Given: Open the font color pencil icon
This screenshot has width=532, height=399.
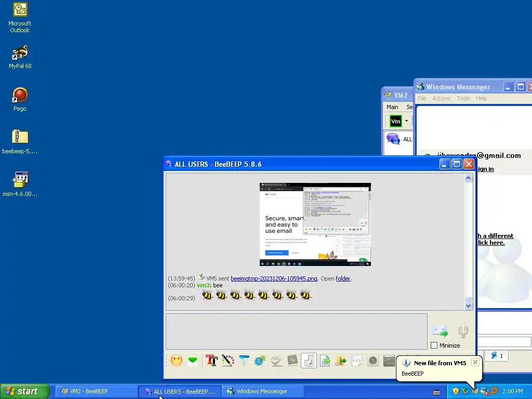Looking at the screenshot, I should pyautogui.click(x=228, y=361).
